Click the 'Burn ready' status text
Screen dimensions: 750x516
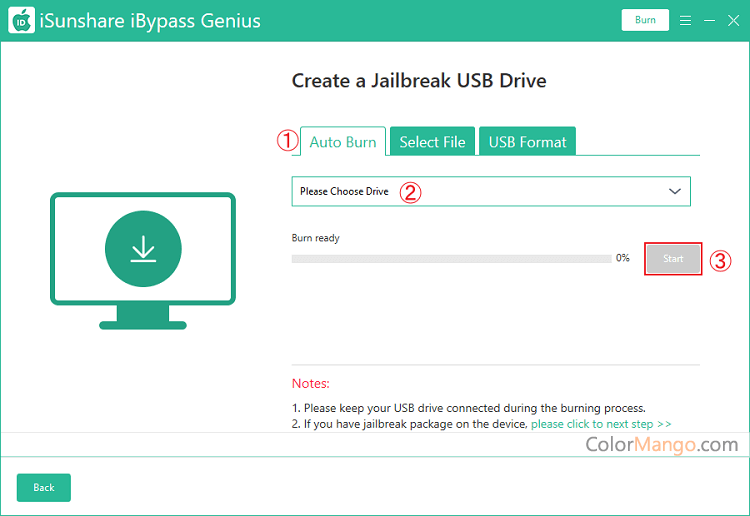pyautogui.click(x=316, y=238)
